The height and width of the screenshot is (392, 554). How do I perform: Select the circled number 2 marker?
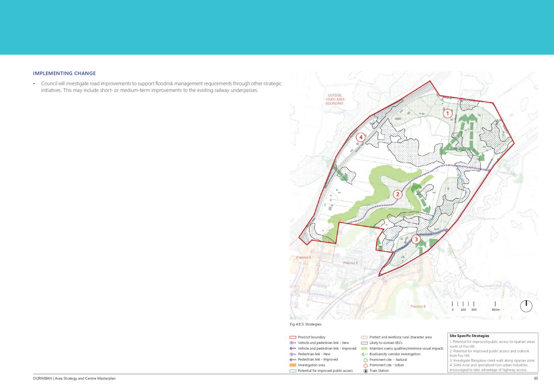pos(398,194)
